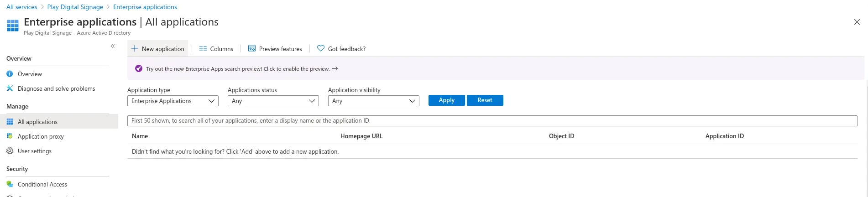The image size is (868, 197).
Task: Apply the selected filters
Action: (447, 100)
